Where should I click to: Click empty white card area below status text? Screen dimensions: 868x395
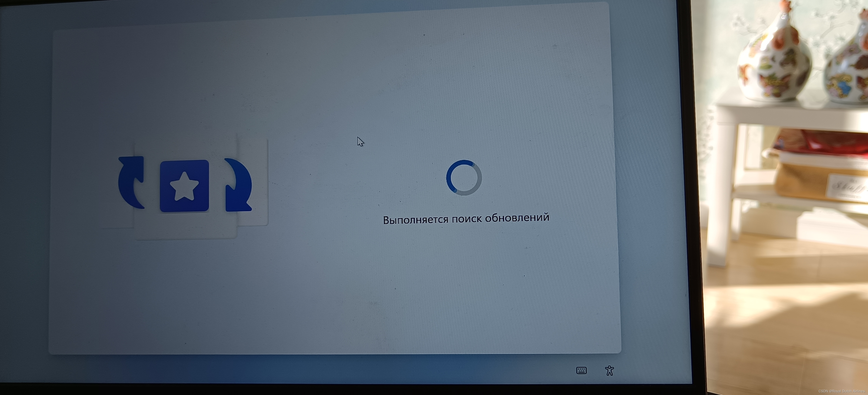tap(465, 286)
